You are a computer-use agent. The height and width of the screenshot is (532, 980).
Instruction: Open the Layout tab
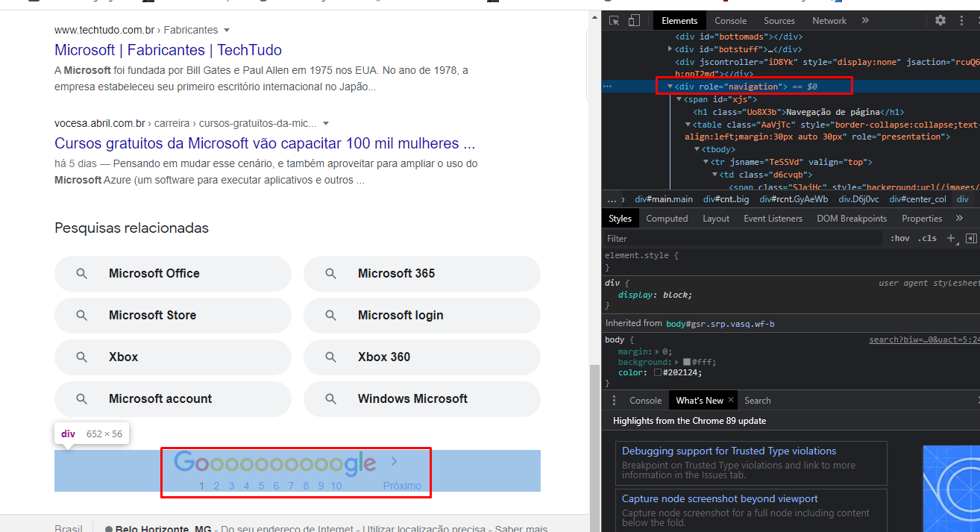[716, 219]
